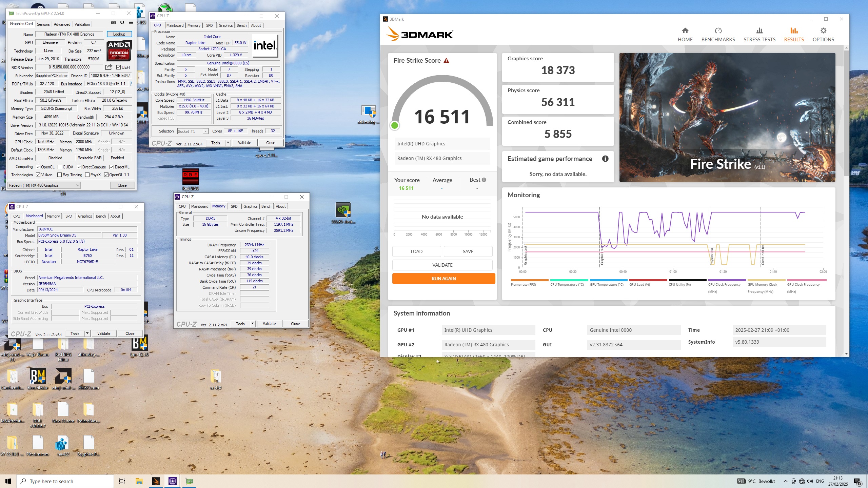Switch to GPU-Z Validation tab
This screenshot has height=488, width=868.
tap(82, 24)
